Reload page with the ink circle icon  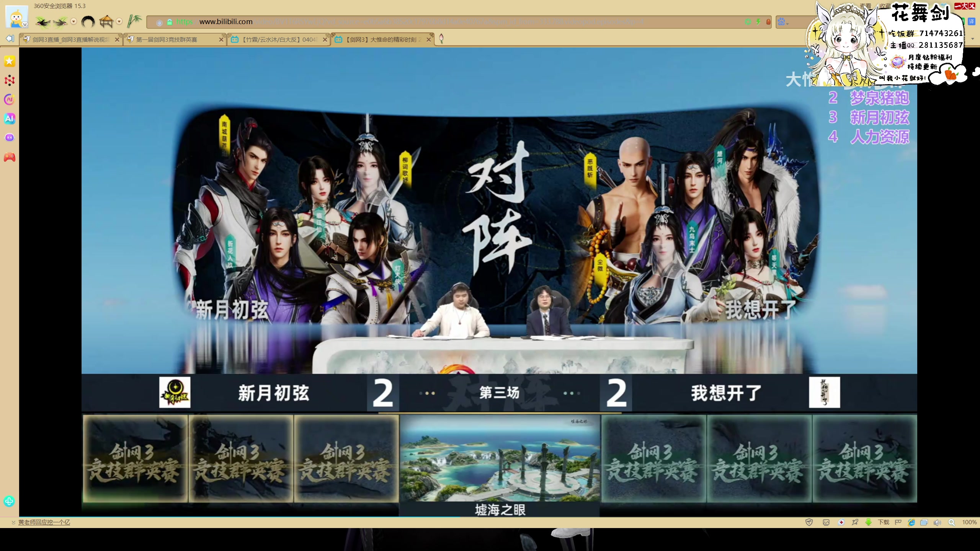[88, 22]
